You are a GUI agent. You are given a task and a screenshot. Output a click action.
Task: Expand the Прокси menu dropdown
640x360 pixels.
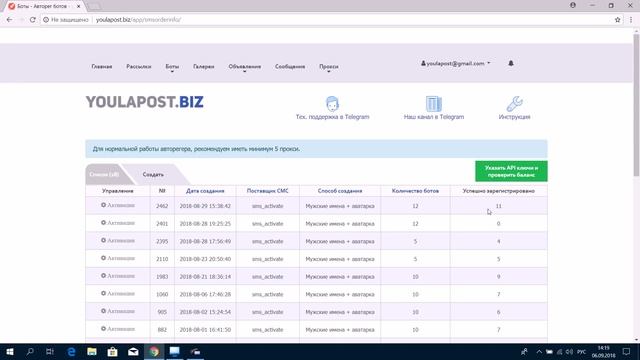coord(329,67)
